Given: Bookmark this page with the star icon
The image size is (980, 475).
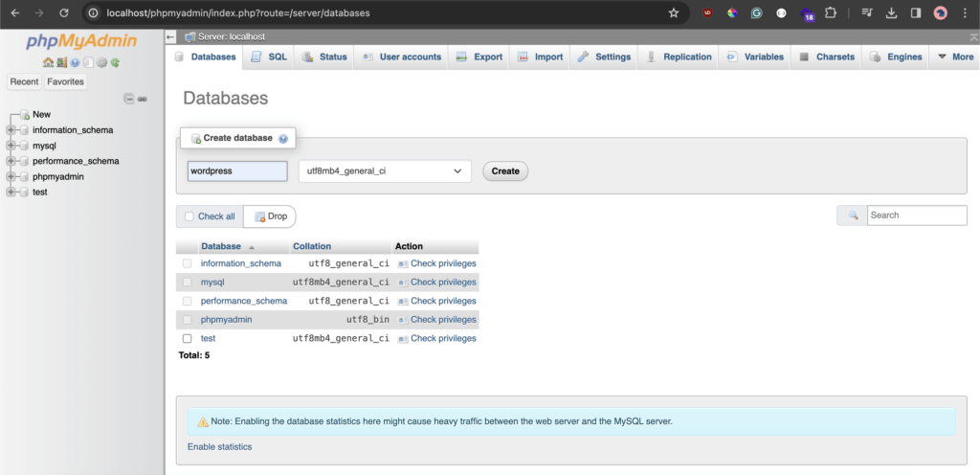Looking at the screenshot, I should (x=673, y=12).
